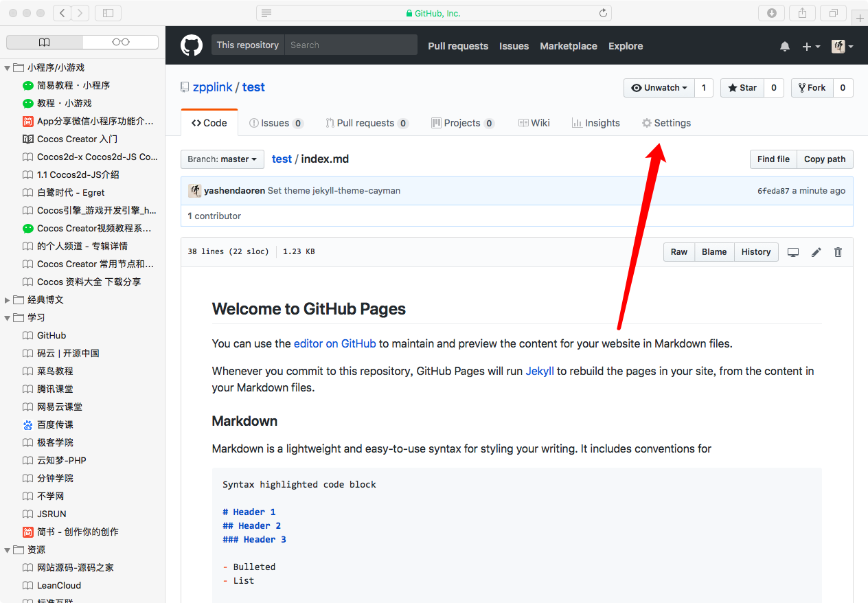Open Branch: master dropdown

(x=222, y=159)
